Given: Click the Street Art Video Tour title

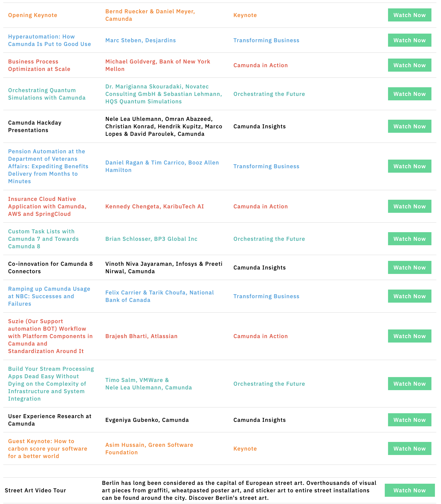Looking at the screenshot, I should pyautogui.click(x=35, y=490).
